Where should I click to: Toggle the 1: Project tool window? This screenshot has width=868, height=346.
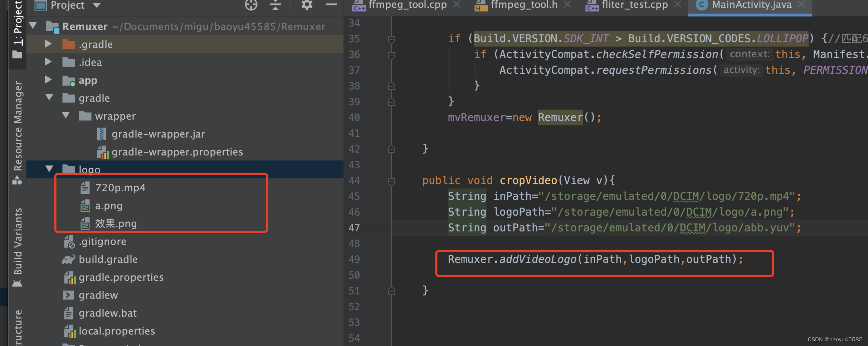(x=17, y=30)
